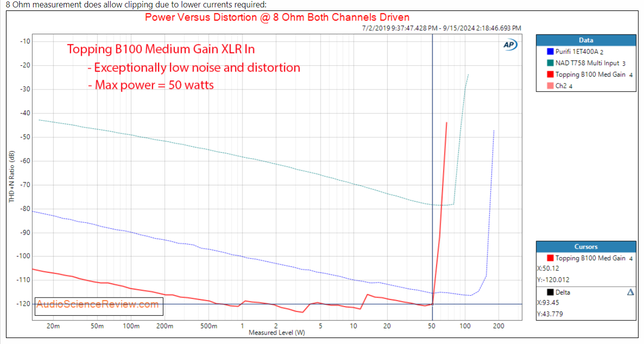Click the Data panel header
644x344 pixels.
[x=586, y=40]
